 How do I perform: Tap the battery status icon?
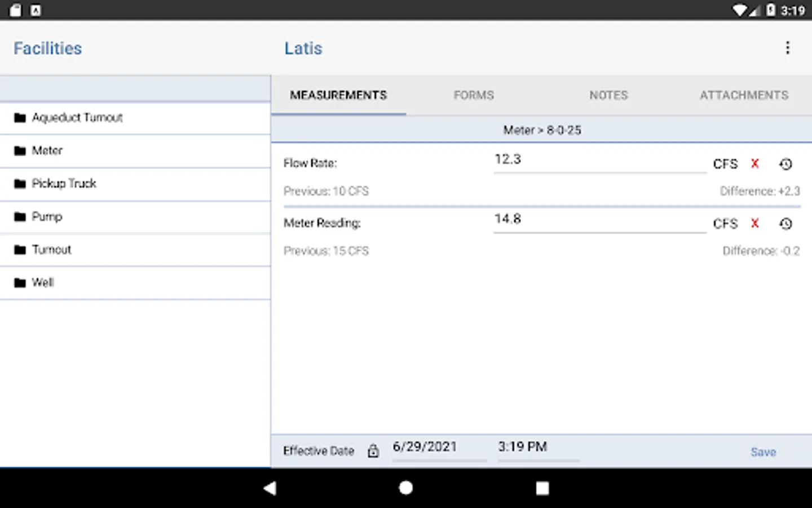point(771,10)
